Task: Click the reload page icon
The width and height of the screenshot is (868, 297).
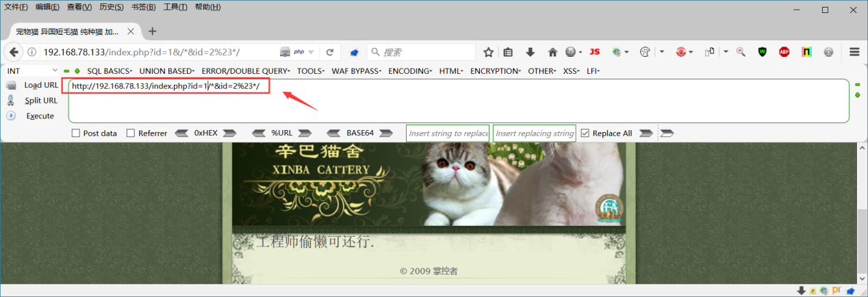Action: coord(329,52)
